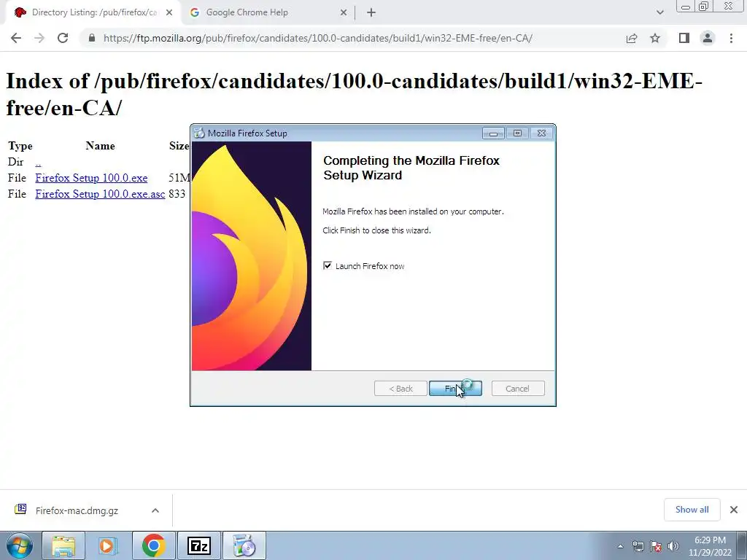747x560 pixels.
Task: Bookmark this page with the star
Action: coord(655,38)
